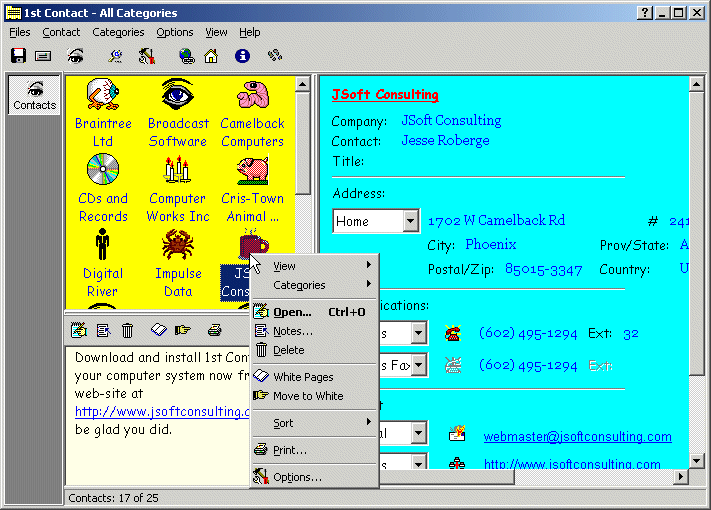Click the webmaster@jsoftconsulting.com email link
Viewport: 711px width, 510px height.
point(577,436)
